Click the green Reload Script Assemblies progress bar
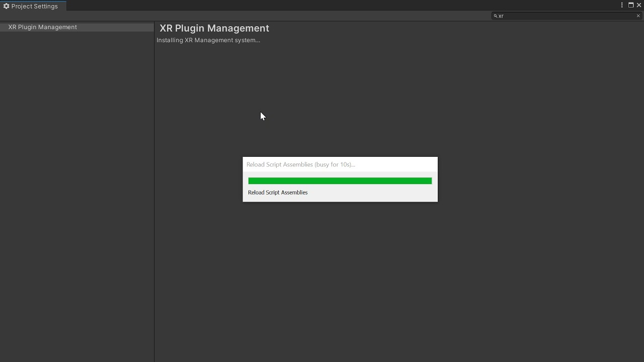 coord(340,181)
